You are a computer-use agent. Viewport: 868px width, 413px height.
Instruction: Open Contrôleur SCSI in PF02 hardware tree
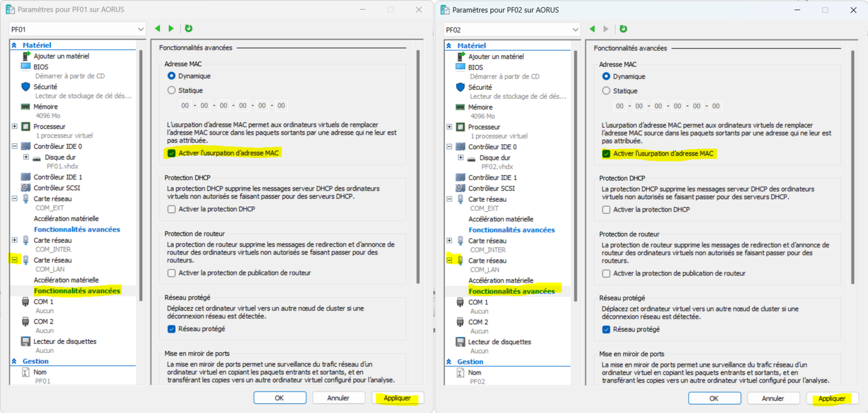click(491, 188)
